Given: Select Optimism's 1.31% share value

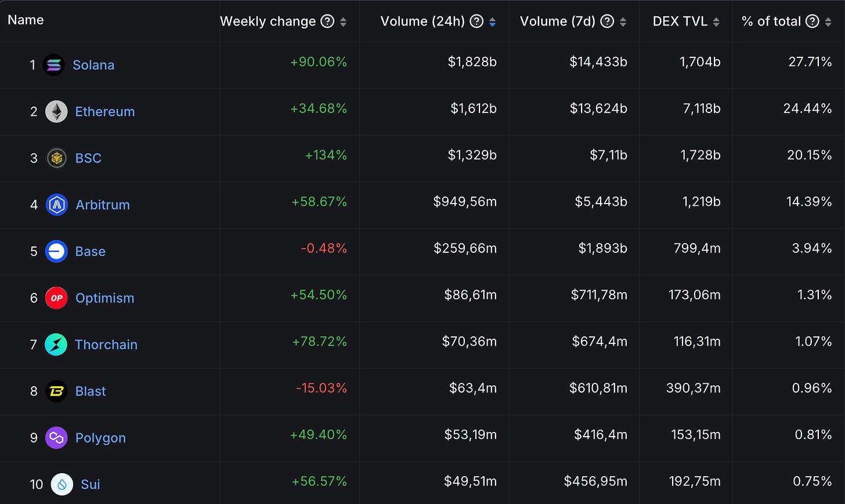Looking at the screenshot, I should (815, 295).
